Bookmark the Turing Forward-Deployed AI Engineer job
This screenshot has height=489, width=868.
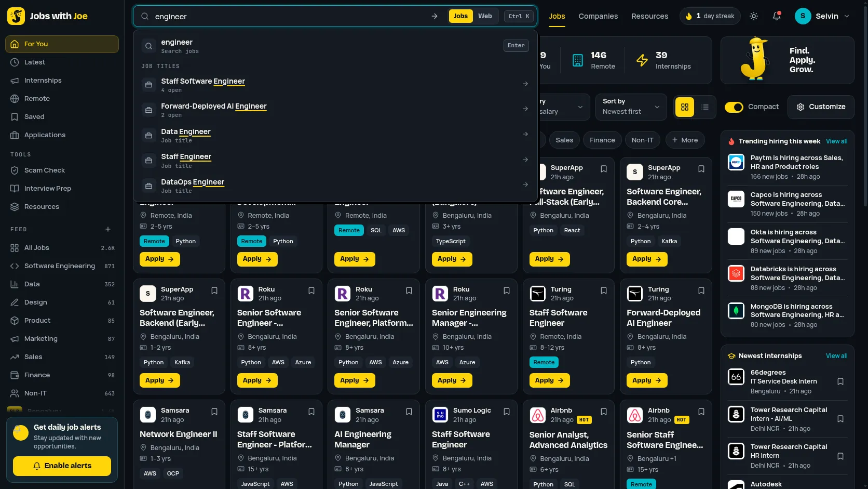pyautogui.click(x=701, y=290)
